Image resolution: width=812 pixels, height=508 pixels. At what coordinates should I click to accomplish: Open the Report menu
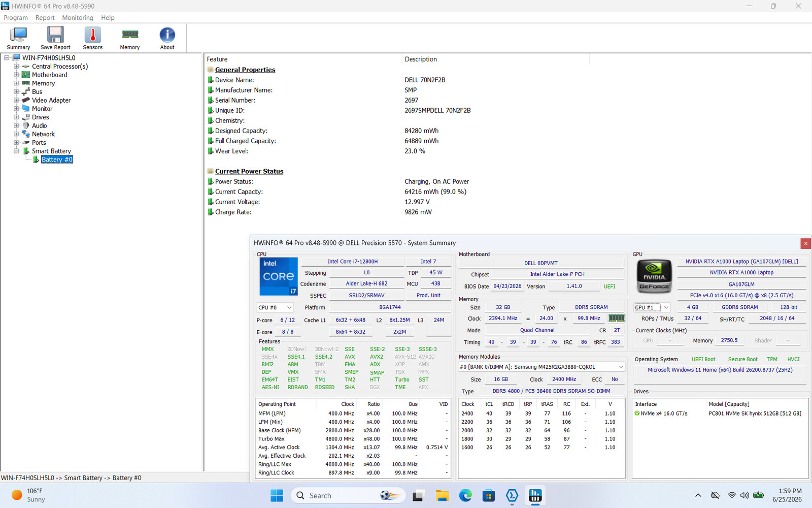[45, 18]
